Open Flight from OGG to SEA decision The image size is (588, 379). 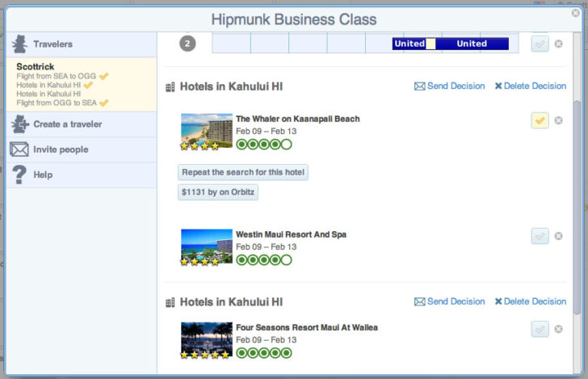57,103
